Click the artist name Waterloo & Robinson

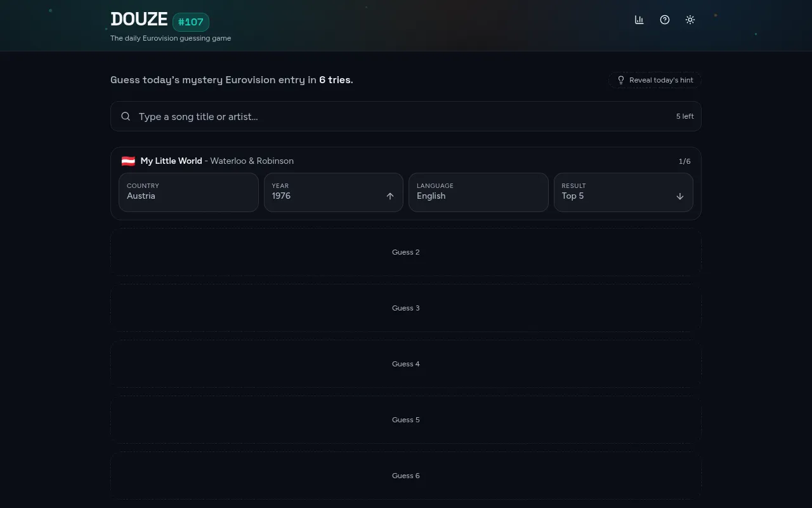tap(252, 161)
